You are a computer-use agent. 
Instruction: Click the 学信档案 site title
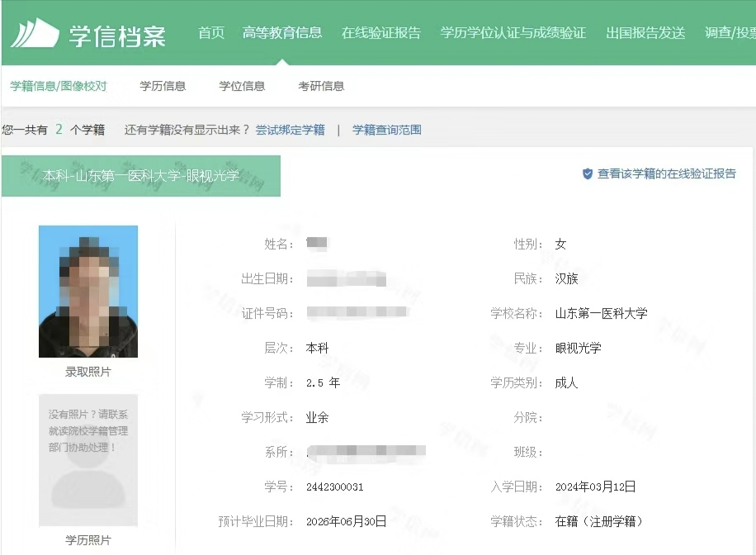(117, 36)
